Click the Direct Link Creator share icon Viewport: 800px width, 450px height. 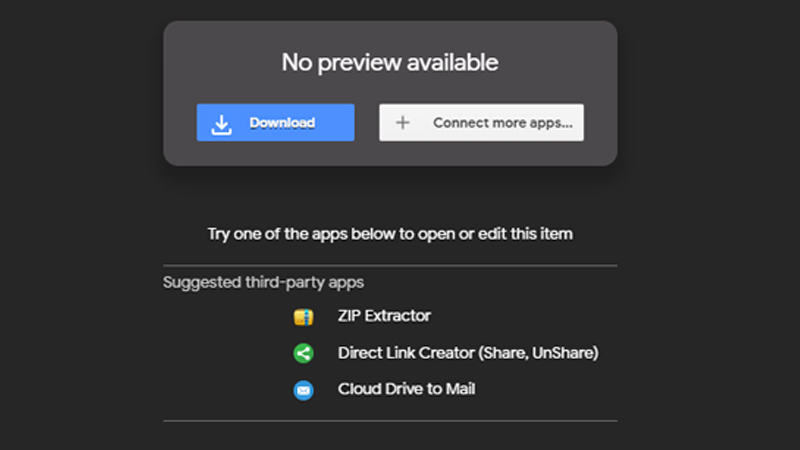click(x=303, y=353)
